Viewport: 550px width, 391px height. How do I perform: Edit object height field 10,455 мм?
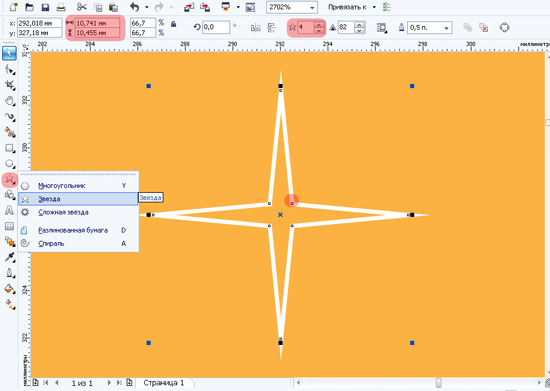98,33
